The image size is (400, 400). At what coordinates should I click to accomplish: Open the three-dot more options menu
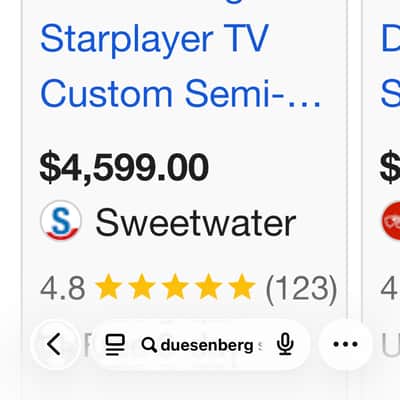[345, 344]
